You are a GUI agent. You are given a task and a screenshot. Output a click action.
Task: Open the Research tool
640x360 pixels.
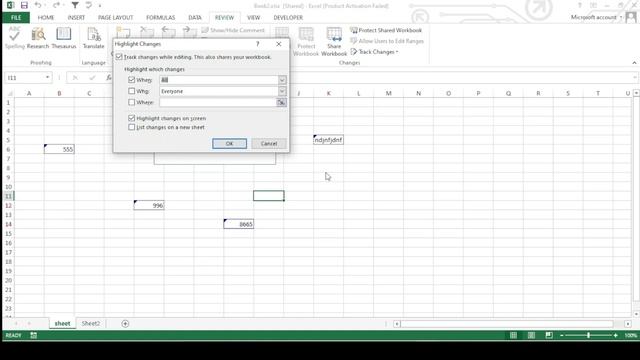point(38,38)
